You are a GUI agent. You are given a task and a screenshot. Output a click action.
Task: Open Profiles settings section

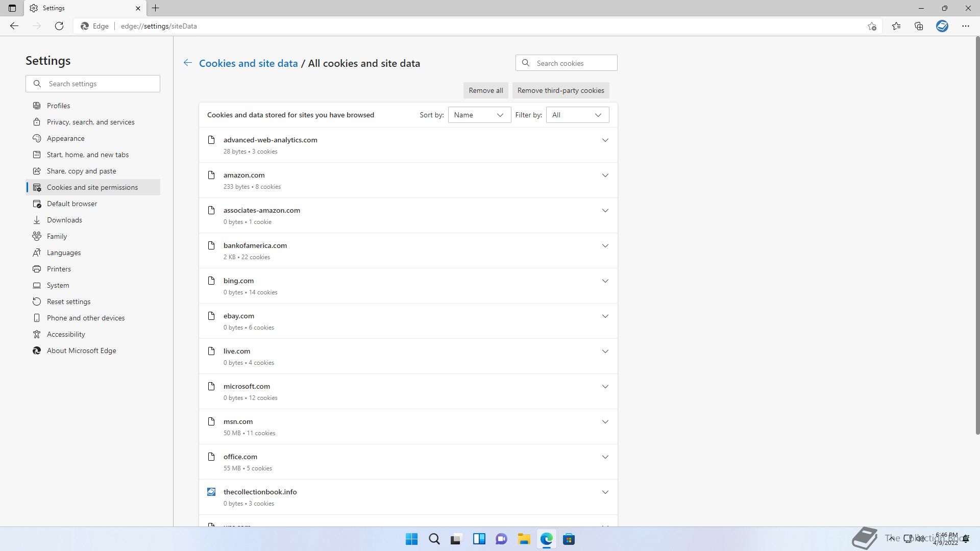click(x=93, y=106)
